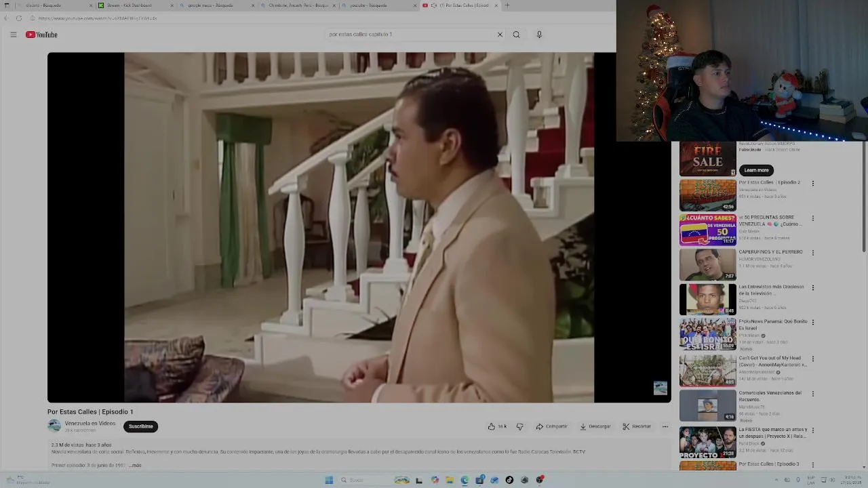Open the TikTok taskbar icon
This screenshot has height=488, width=868.
point(509,480)
